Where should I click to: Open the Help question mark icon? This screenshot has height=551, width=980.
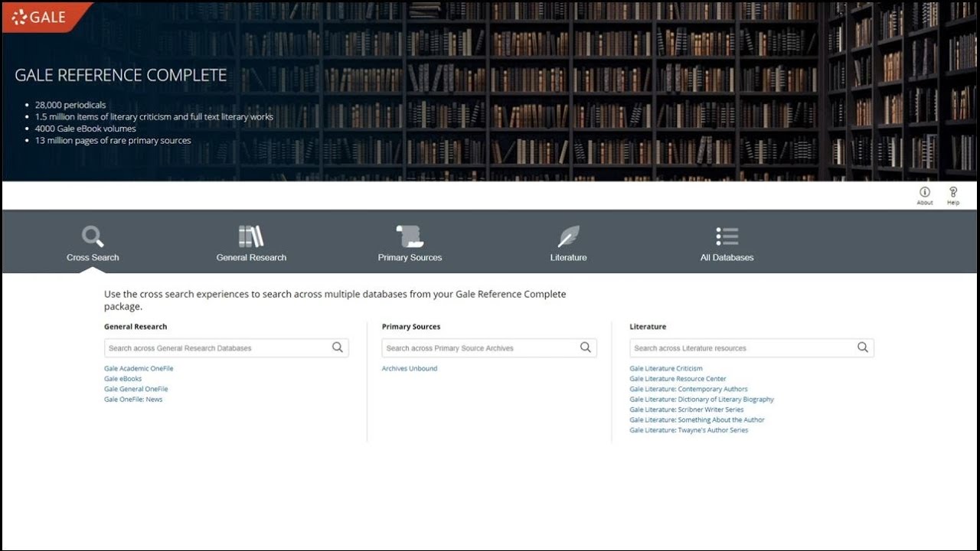tap(953, 192)
